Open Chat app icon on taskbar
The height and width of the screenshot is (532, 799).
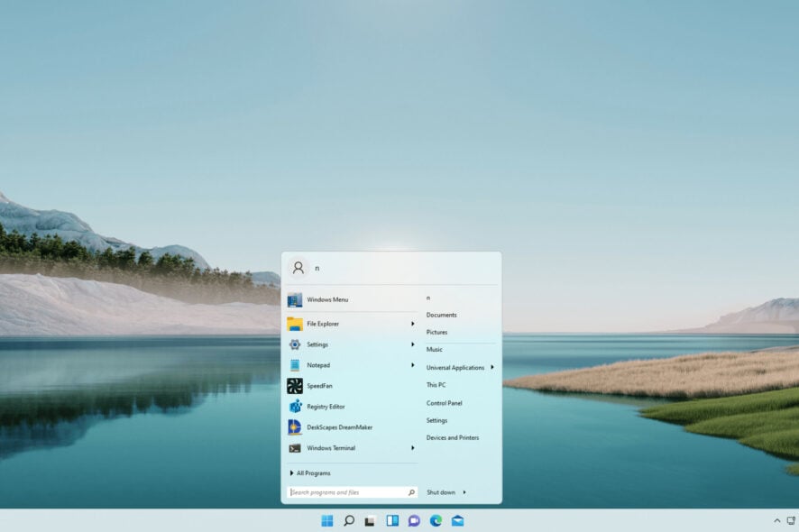coord(414,520)
